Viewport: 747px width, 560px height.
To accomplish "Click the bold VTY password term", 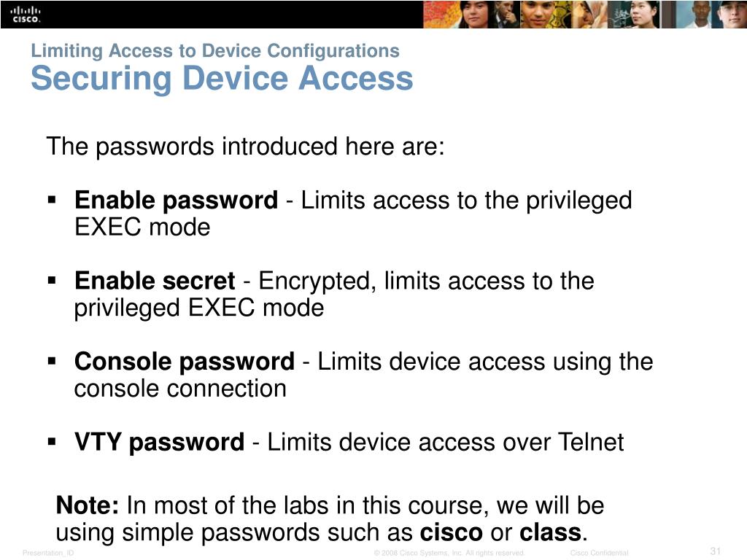I will click(159, 443).
